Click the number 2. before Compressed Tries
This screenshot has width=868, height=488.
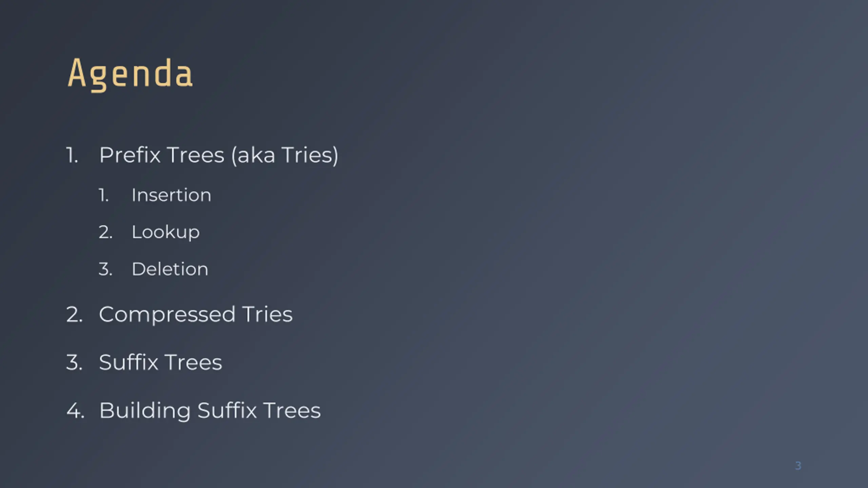click(74, 314)
